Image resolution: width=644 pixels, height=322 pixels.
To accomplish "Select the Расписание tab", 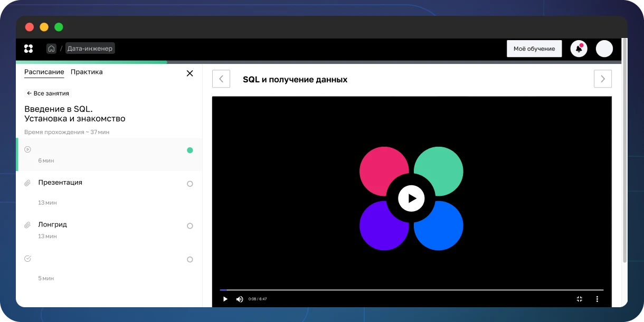I will point(44,72).
